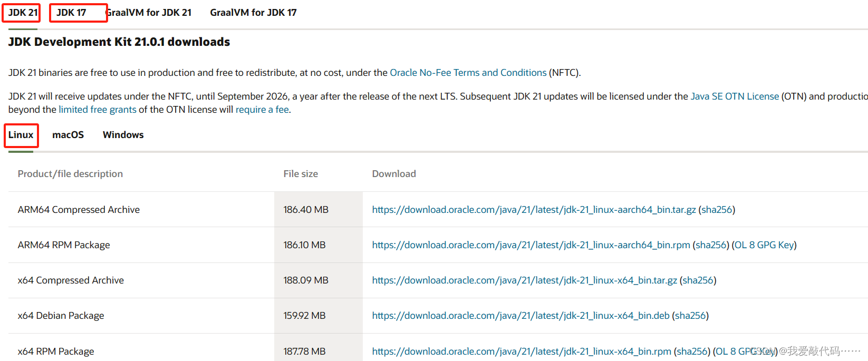Follow the limited free grants link
The image size is (868, 361).
(98, 110)
